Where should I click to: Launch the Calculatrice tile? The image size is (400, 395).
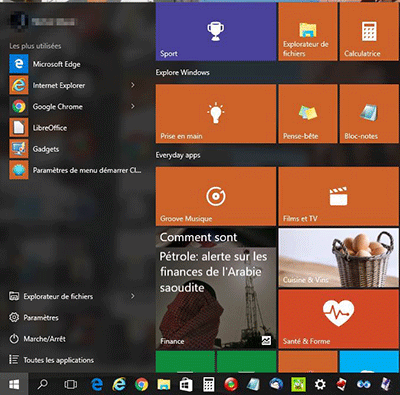[x=369, y=32]
